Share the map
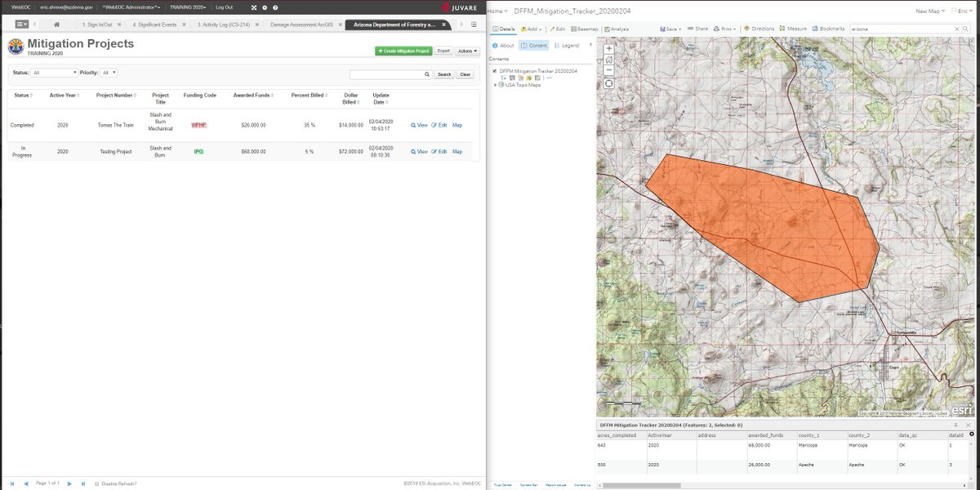The image size is (980, 490). 698,29
